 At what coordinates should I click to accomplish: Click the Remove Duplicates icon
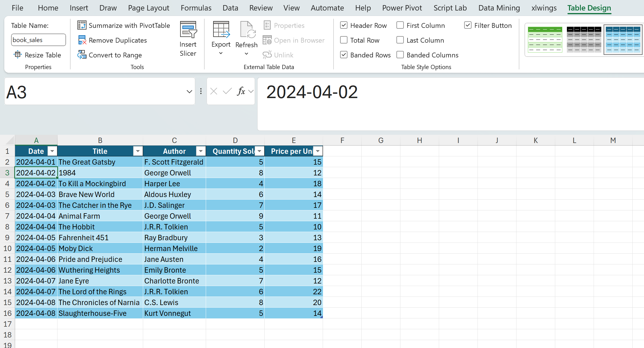82,40
